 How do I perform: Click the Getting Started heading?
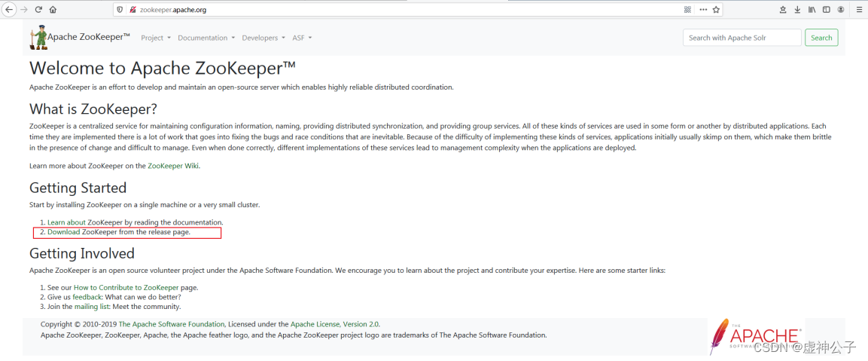point(78,188)
